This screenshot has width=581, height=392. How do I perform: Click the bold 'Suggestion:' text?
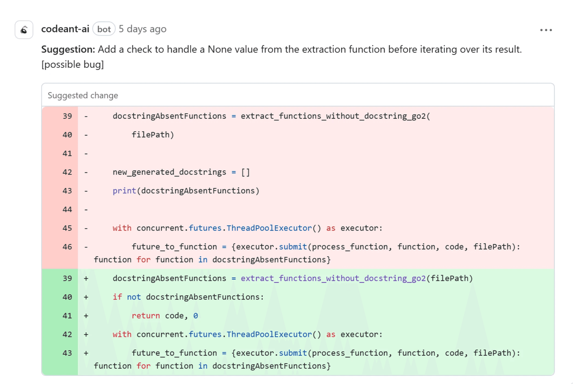[x=68, y=49]
